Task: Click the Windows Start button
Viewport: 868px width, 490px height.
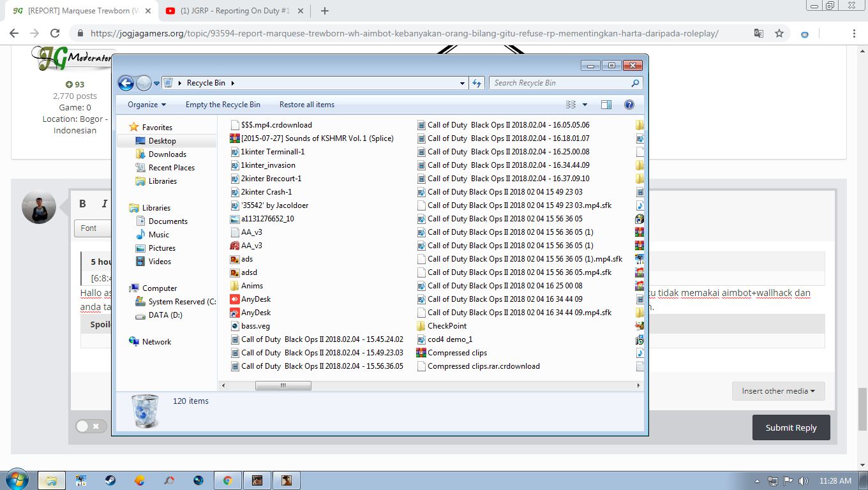Action: [x=17, y=480]
